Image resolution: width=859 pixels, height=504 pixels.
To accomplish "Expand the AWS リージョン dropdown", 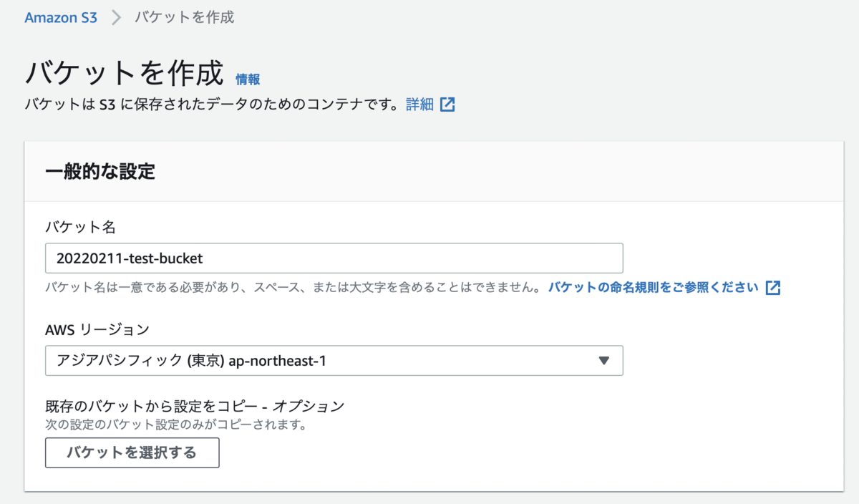I will 334,361.
